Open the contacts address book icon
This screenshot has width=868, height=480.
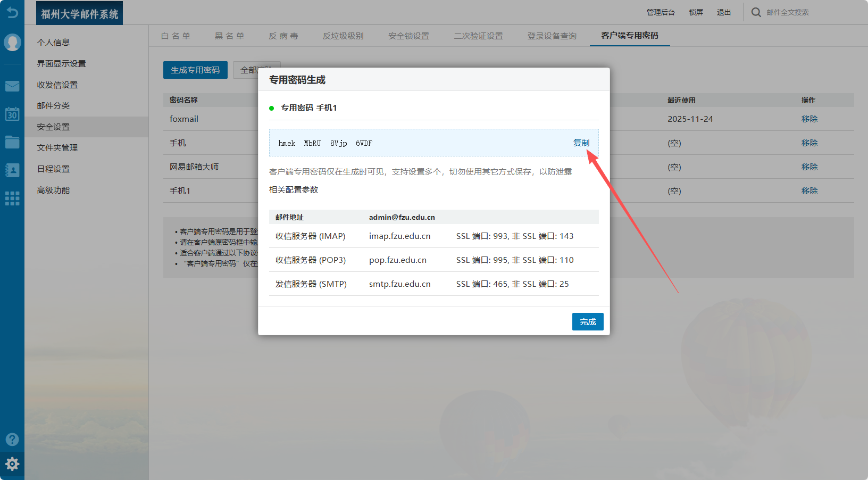point(12,170)
